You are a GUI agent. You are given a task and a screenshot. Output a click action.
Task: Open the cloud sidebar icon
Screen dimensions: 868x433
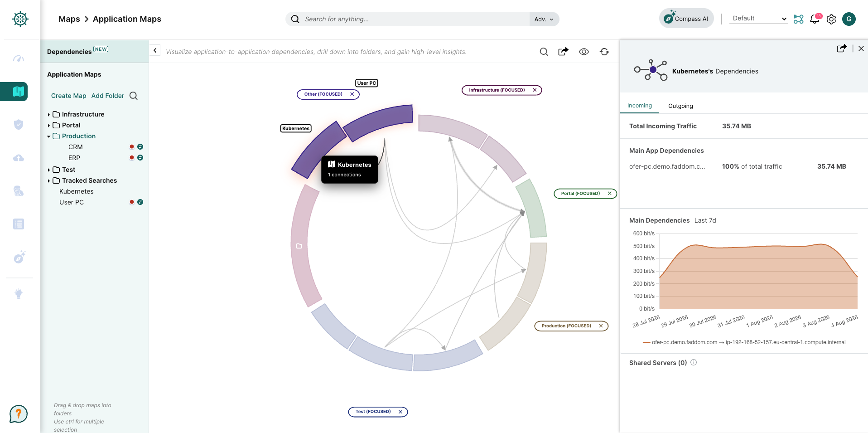[19, 158]
